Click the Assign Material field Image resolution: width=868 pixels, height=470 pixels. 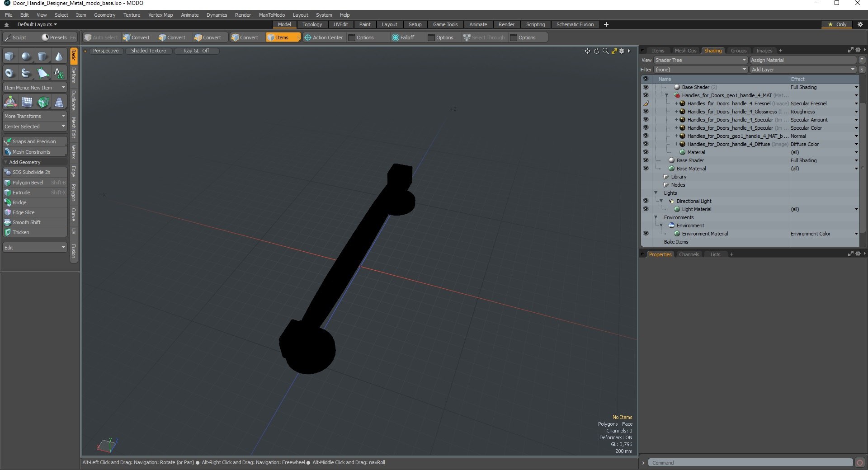coord(803,60)
